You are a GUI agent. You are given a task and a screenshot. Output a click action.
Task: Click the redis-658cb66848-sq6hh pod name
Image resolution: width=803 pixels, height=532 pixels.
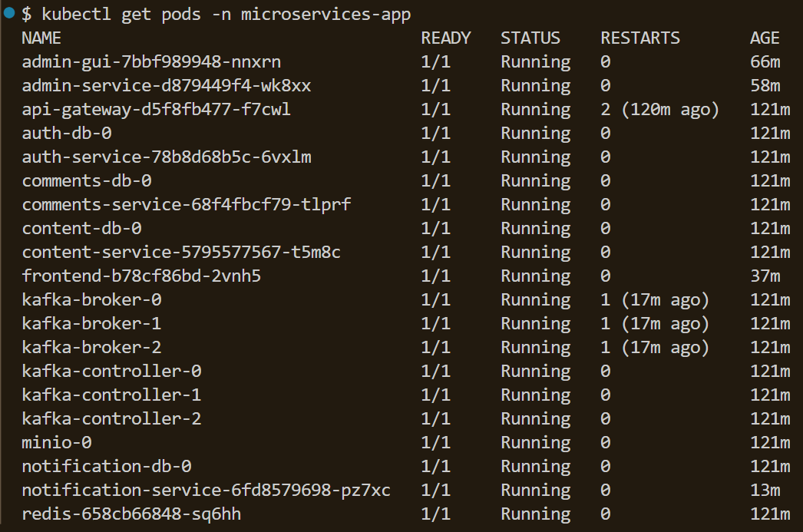click(x=137, y=514)
